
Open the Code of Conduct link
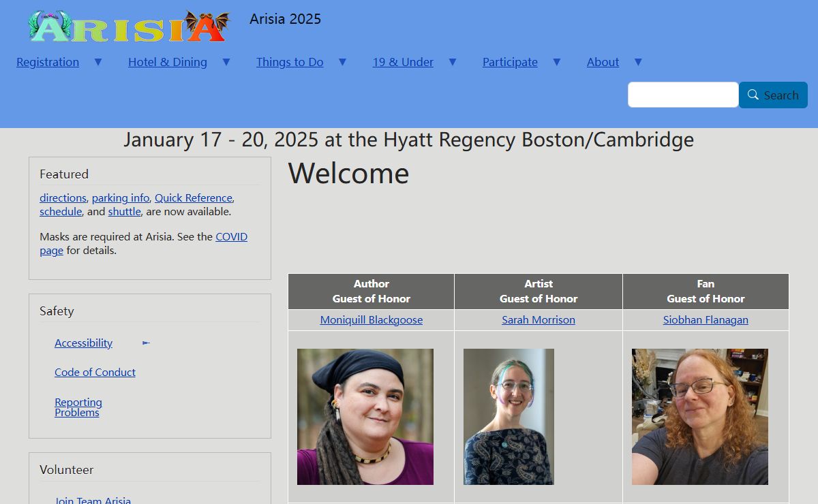(95, 373)
